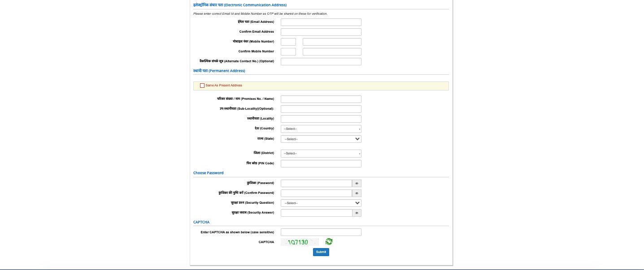Expand the District dropdown

[320, 153]
